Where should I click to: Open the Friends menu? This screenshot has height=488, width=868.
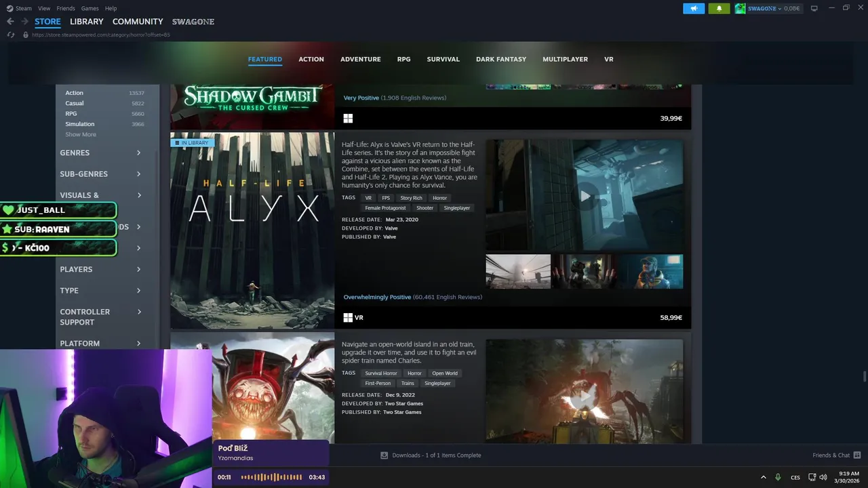(66, 8)
